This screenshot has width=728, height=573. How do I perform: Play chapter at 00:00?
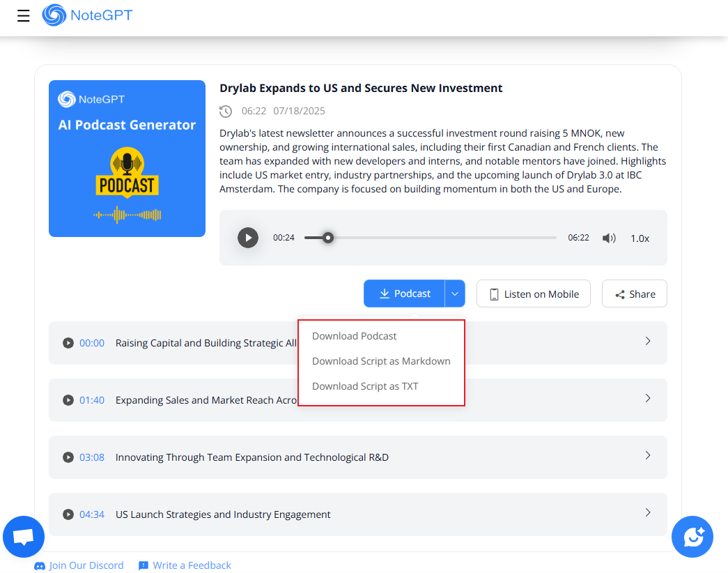click(x=68, y=343)
